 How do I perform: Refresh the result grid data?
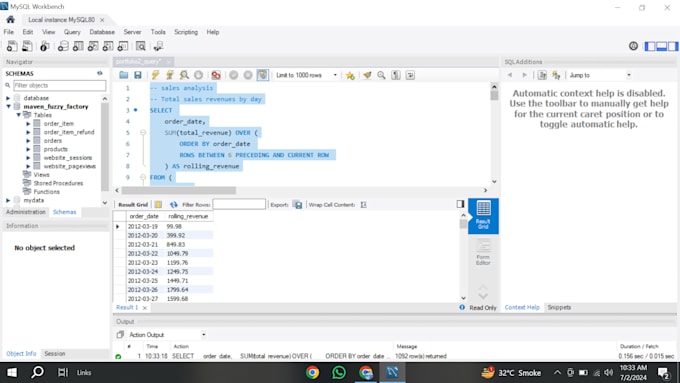point(173,204)
